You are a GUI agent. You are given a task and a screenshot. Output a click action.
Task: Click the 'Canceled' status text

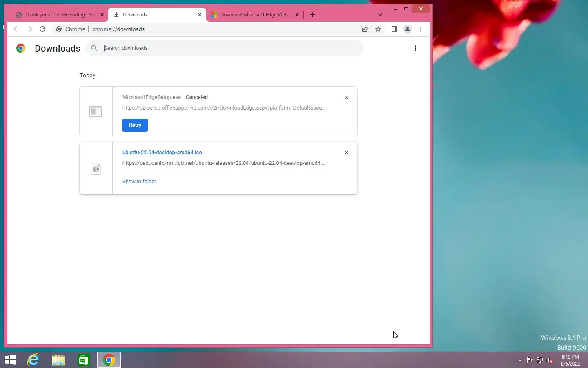tap(197, 97)
